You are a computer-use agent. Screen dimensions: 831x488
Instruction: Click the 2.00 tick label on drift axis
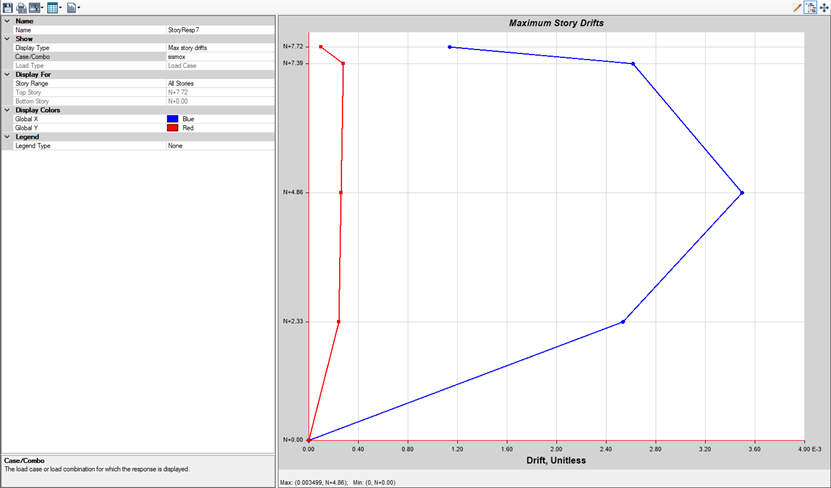click(x=556, y=449)
